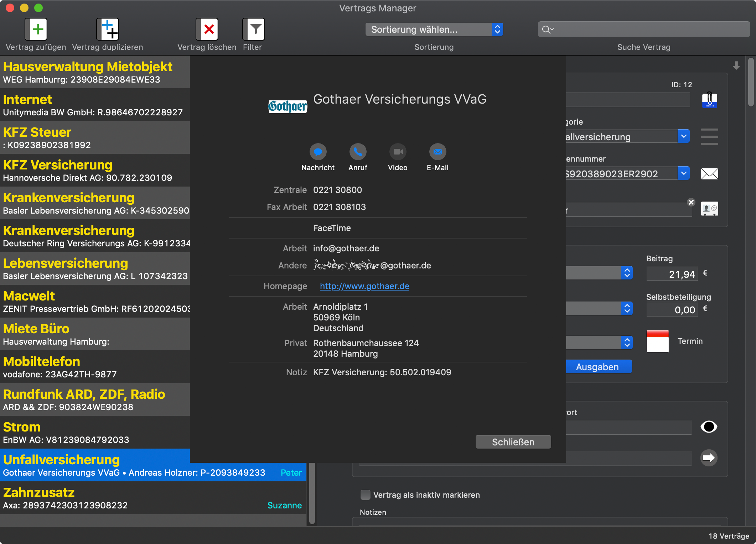Click the search magnifier icon
Viewport: 756px width, 544px height.
tap(547, 30)
